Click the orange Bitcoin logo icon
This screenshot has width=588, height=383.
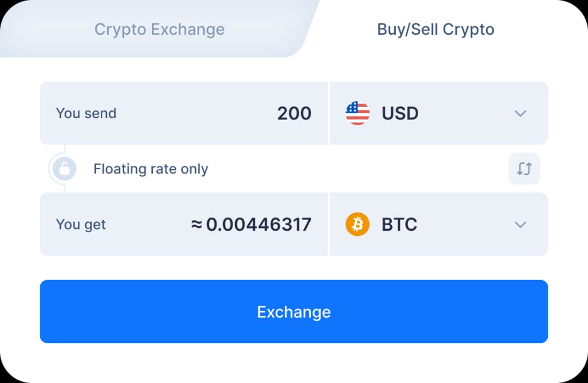358,224
